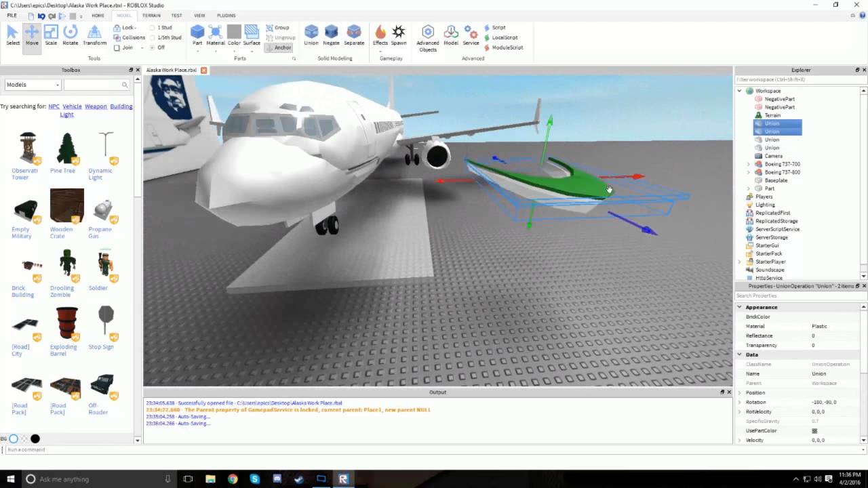868x488 pixels.
Task: Search toolbox for Building
Action: click(x=121, y=106)
